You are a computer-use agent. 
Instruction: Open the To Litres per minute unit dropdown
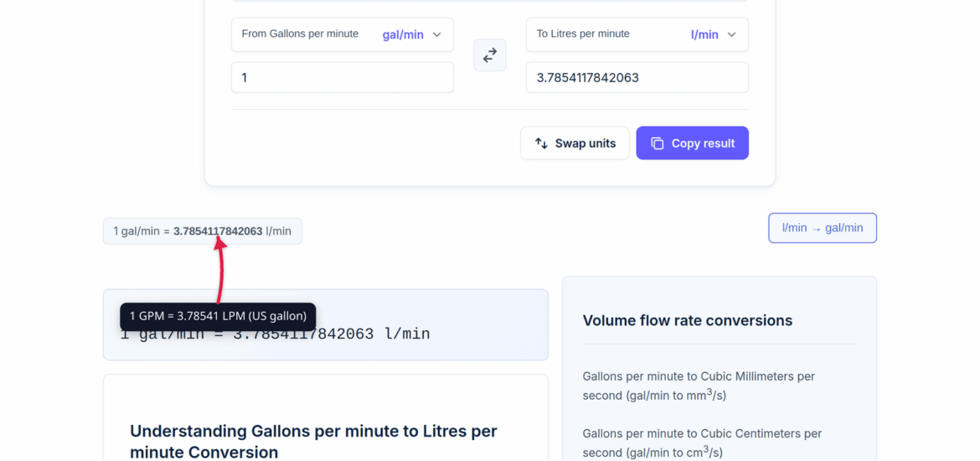(637, 34)
